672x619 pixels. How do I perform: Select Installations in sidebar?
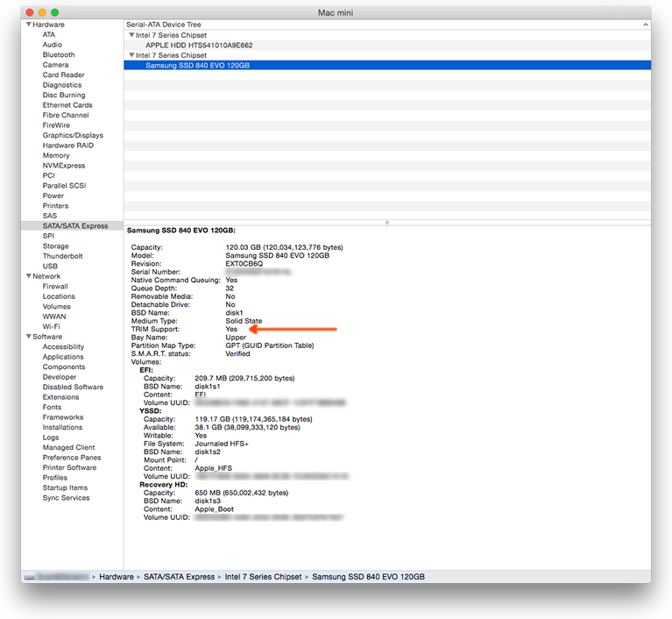click(x=62, y=427)
